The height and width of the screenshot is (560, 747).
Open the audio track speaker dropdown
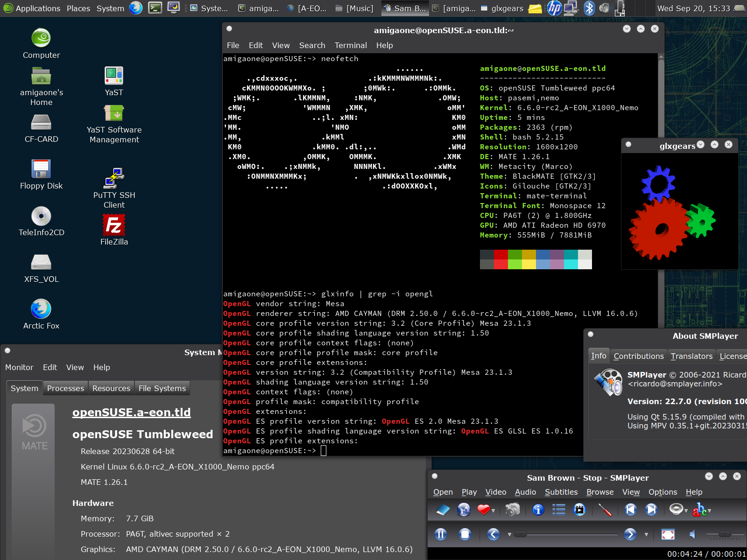(x=686, y=511)
